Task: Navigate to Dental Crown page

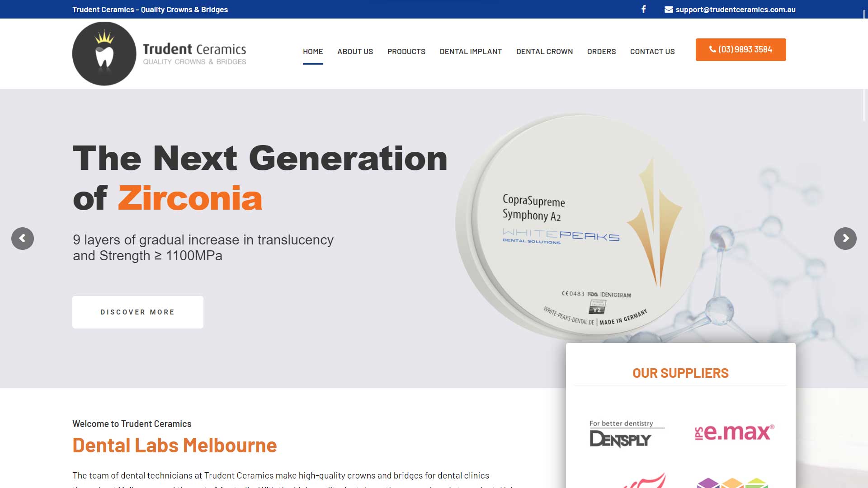Action: pyautogui.click(x=544, y=52)
